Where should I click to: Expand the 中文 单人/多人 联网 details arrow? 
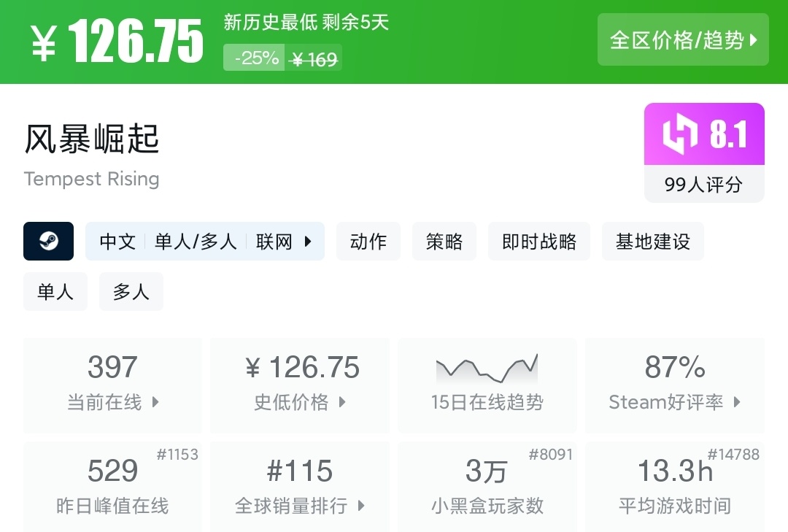(x=308, y=242)
